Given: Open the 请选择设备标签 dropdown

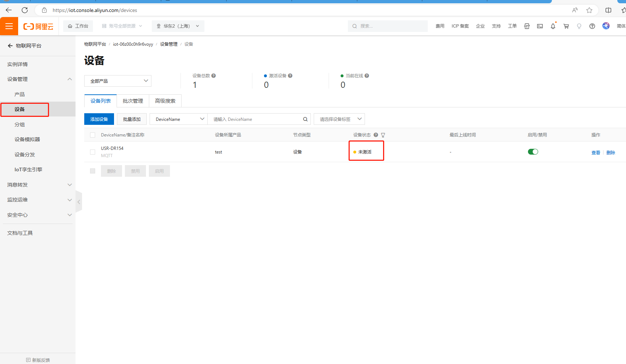Looking at the screenshot, I should (339, 119).
